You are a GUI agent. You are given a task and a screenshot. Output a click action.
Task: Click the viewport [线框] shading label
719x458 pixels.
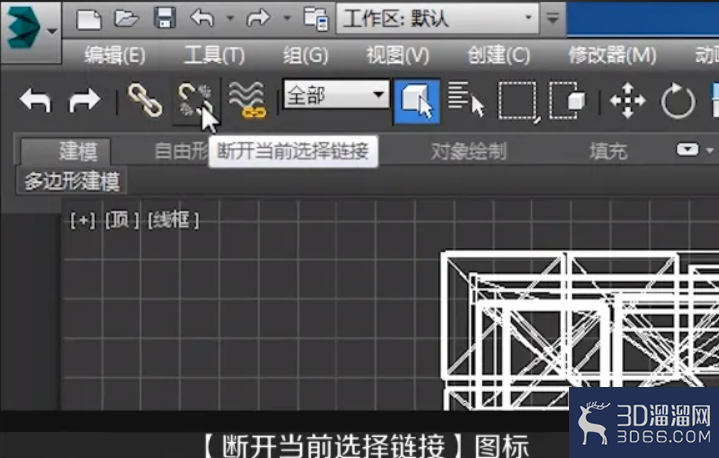(173, 221)
